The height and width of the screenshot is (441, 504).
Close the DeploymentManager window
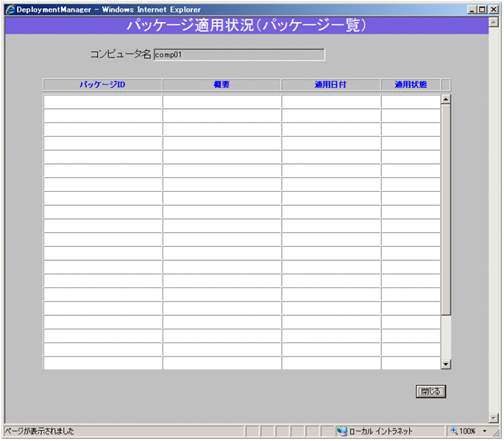point(494,10)
